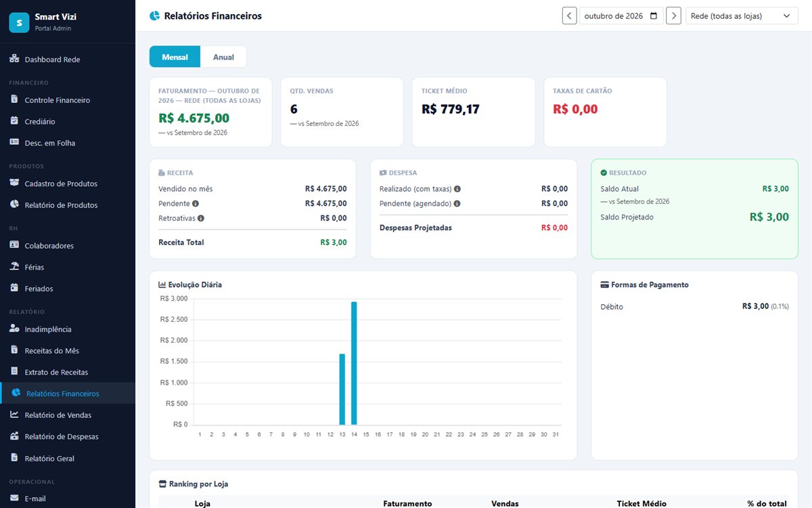The image size is (812, 508).
Task: Open Relatório Geral menu item
Action: pos(68,458)
